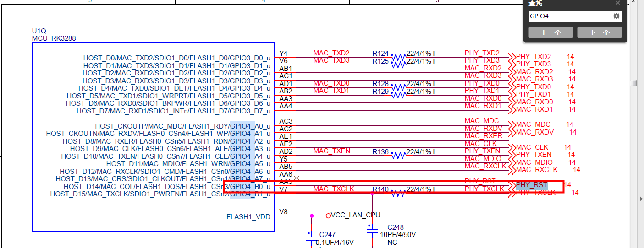Click the 0.1UF/4/16V capacitor value
This screenshot has height=248, width=644.
click(x=335, y=243)
